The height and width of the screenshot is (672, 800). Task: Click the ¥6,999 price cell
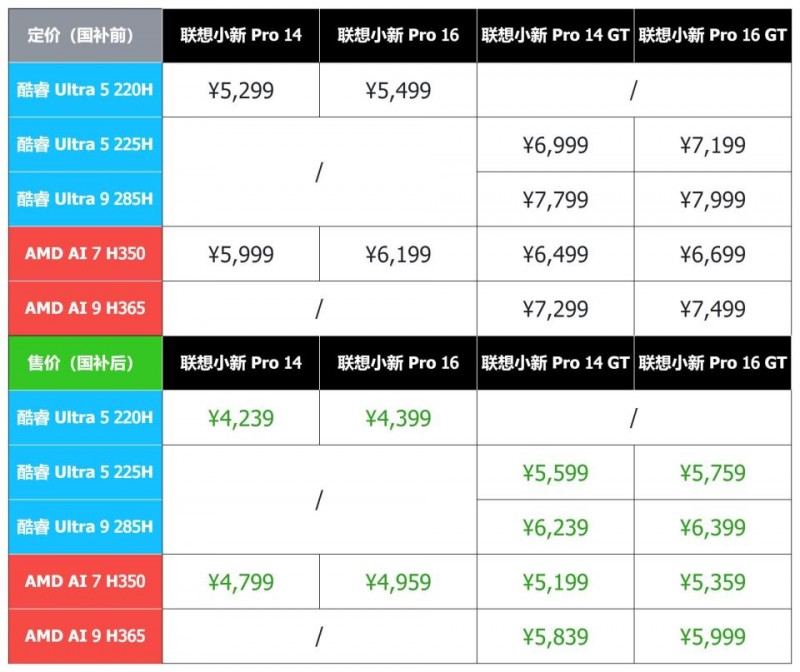tap(555, 146)
